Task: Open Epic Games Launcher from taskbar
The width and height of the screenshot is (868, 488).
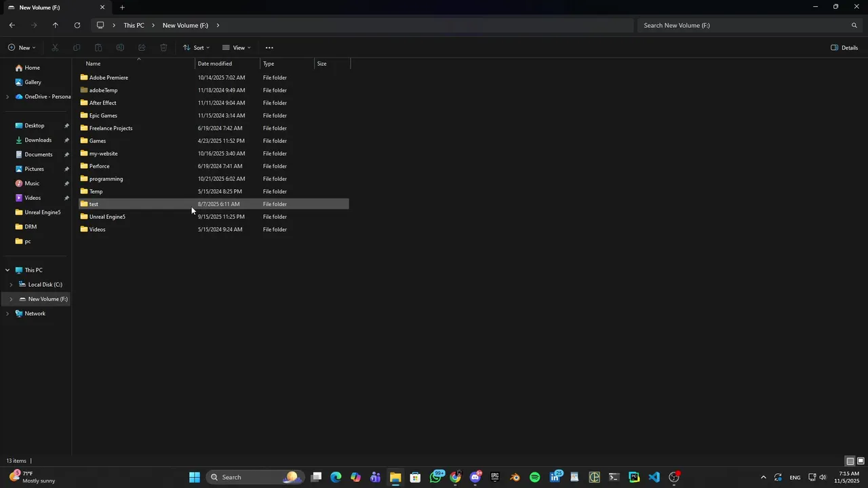Action: [495, 477]
